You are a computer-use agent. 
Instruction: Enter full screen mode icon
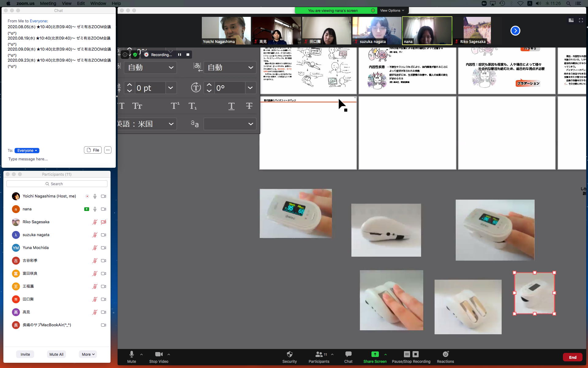point(581,20)
